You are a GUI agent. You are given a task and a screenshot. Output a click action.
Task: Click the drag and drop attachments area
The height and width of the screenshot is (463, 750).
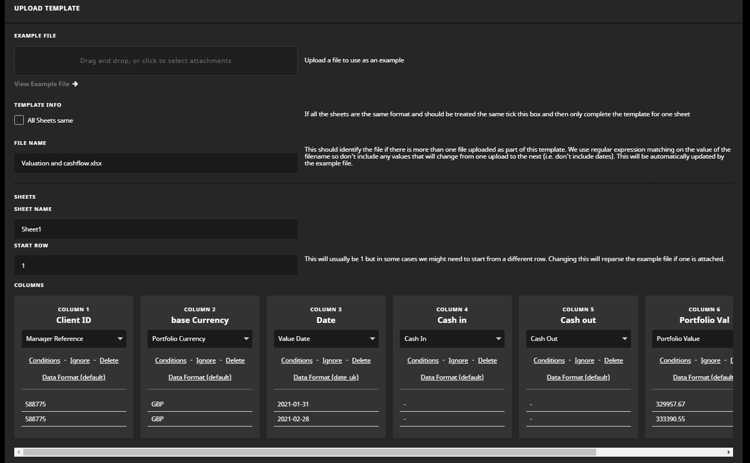coord(155,61)
